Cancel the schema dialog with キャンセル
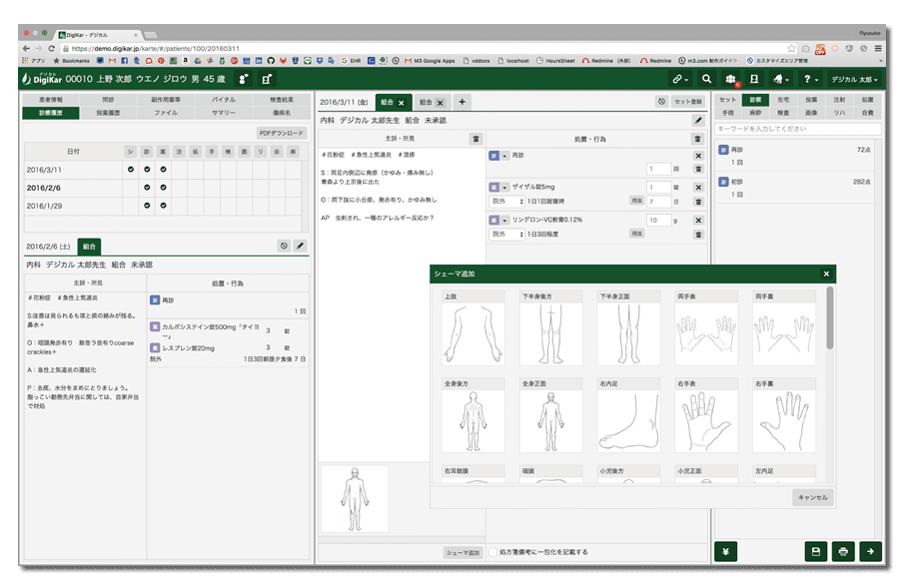 pos(813,497)
